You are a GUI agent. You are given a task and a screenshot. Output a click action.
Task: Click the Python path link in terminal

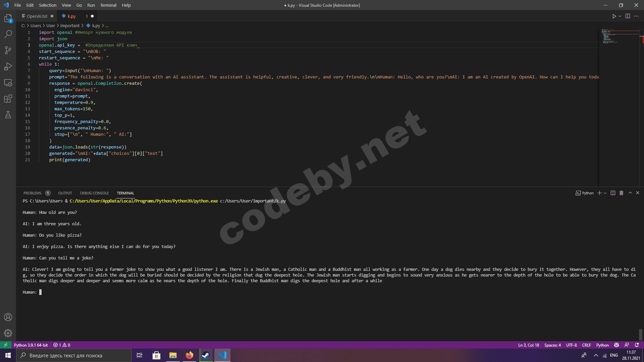tap(144, 201)
